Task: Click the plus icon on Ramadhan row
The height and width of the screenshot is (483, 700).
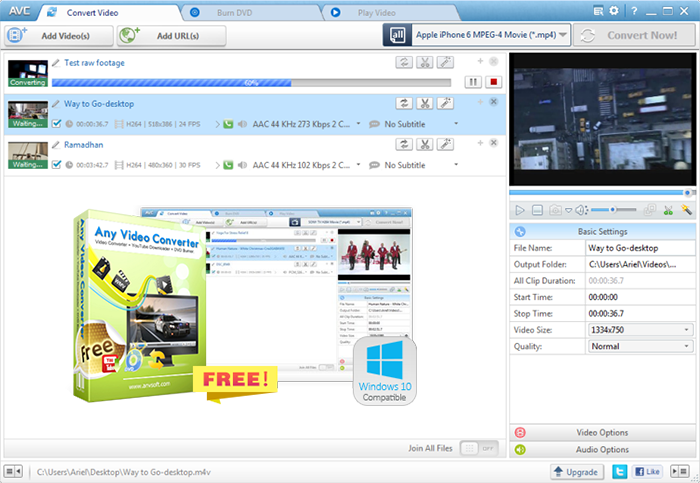Action: tap(480, 143)
